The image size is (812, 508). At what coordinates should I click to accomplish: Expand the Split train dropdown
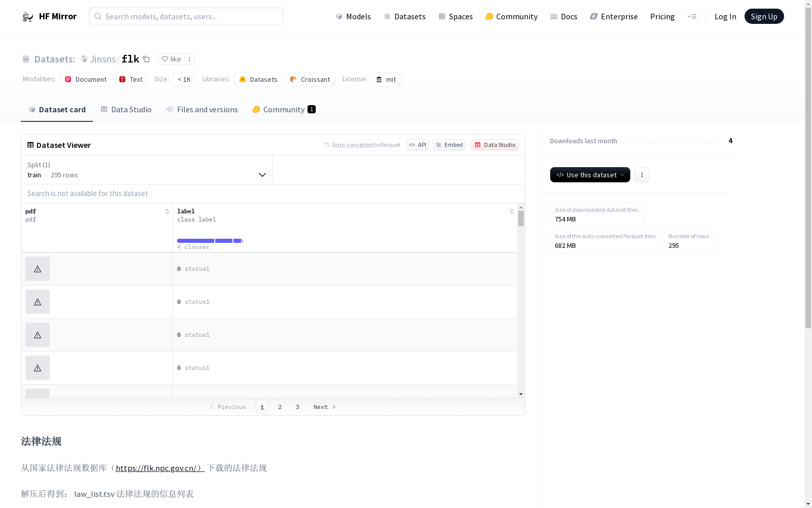(x=147, y=170)
